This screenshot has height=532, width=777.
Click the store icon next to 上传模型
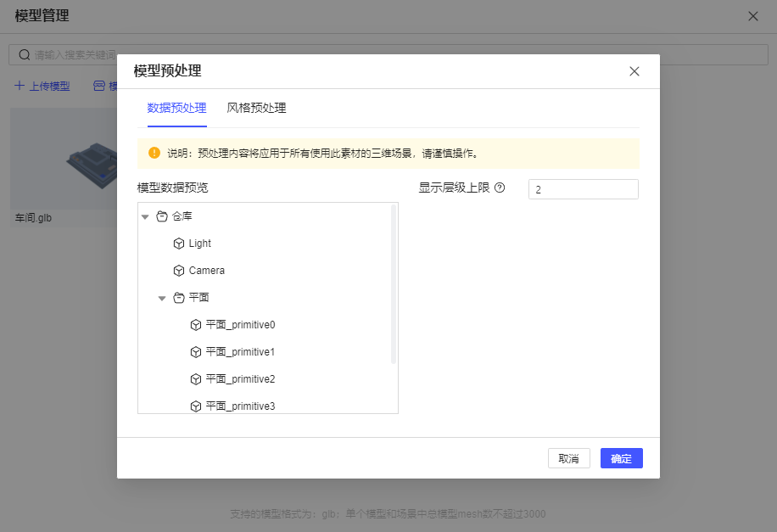[x=99, y=86]
